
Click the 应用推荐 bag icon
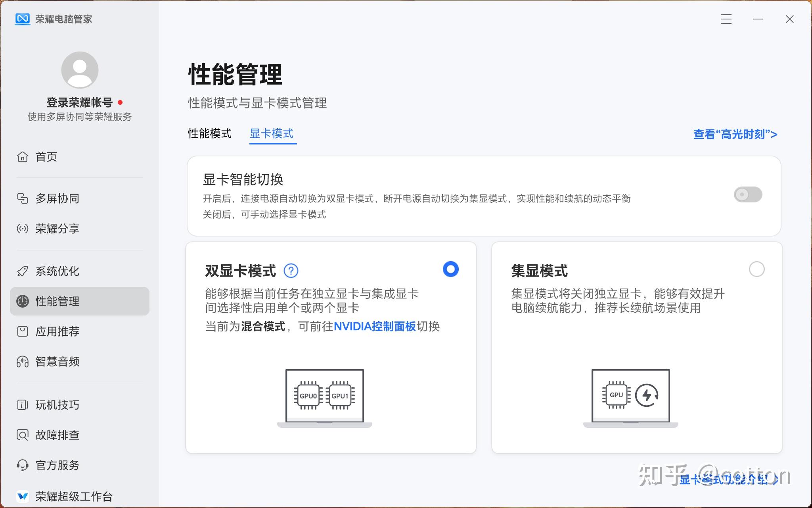(x=23, y=331)
